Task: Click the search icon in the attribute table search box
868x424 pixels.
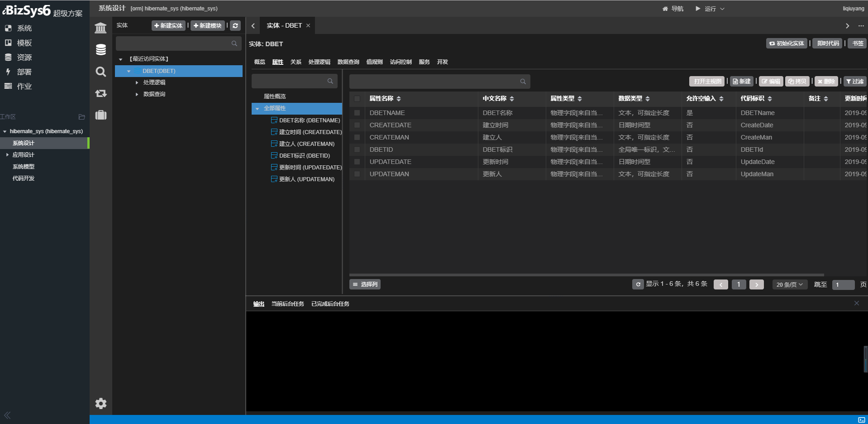Action: (x=523, y=82)
